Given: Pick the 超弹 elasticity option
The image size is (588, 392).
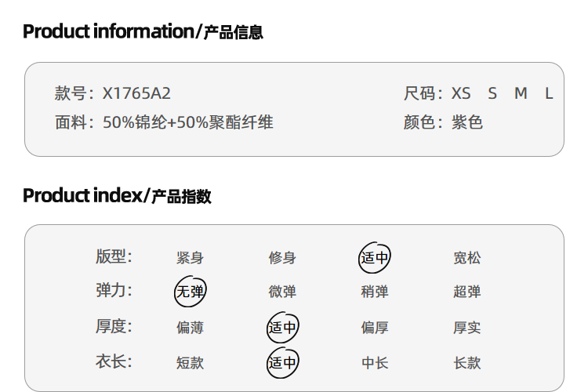Looking at the screenshot, I should click(466, 292).
